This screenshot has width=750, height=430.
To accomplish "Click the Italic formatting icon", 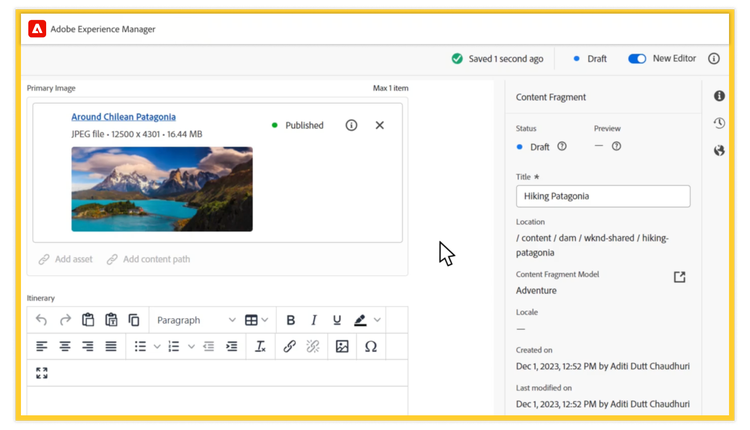I will (x=314, y=320).
